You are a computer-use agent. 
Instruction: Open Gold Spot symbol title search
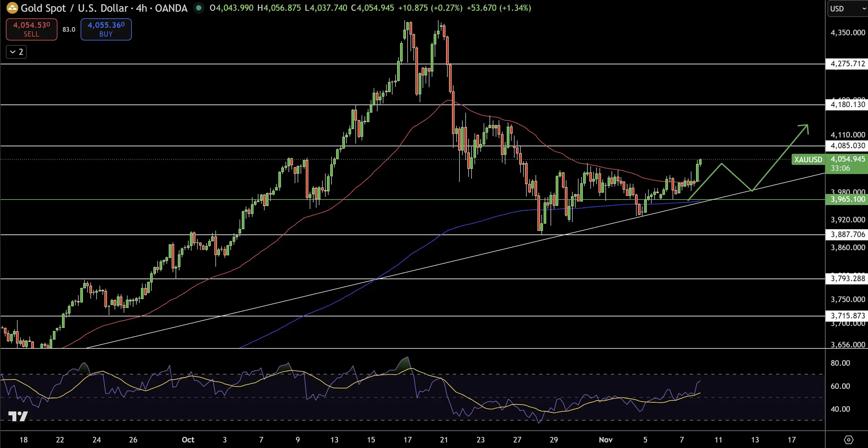point(43,8)
